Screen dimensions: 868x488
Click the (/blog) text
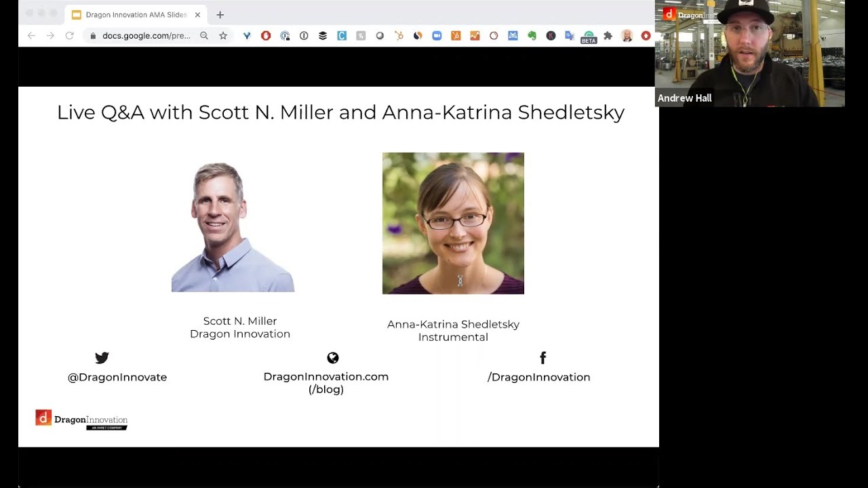click(326, 390)
